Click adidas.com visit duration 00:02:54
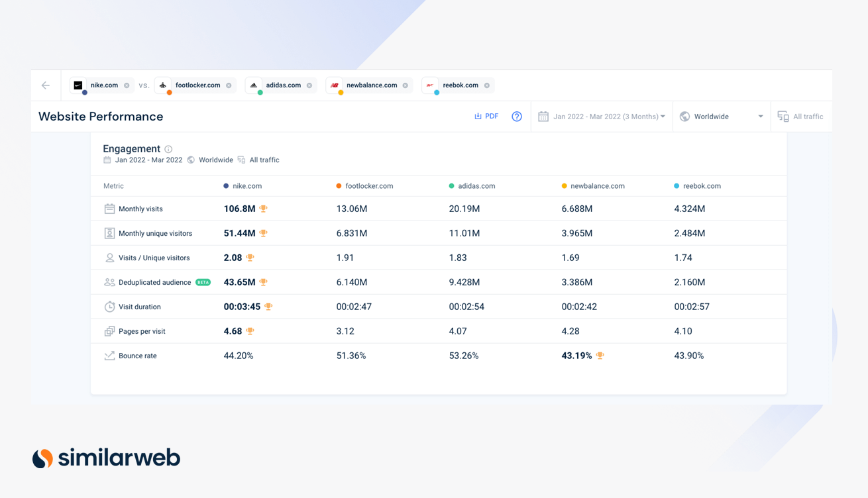Image resolution: width=868 pixels, height=498 pixels. (466, 307)
